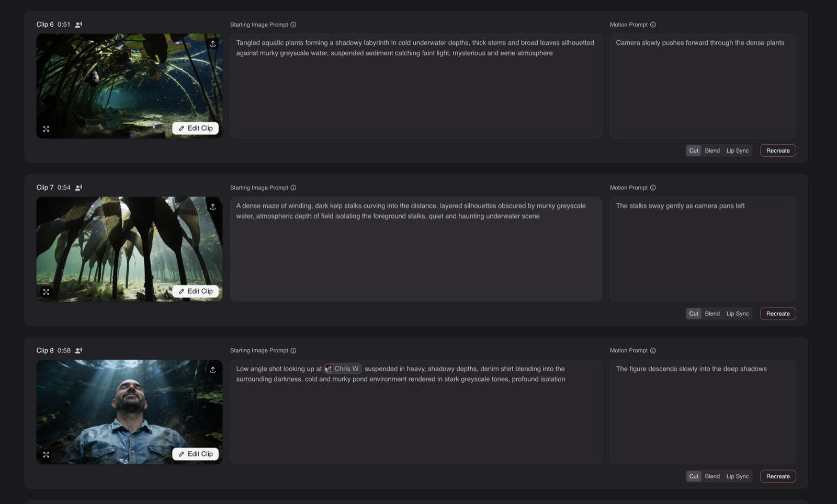This screenshot has height=504, width=837.
Task: Open the upload icon on the Clip 8 thumbnail
Action: pyautogui.click(x=213, y=370)
